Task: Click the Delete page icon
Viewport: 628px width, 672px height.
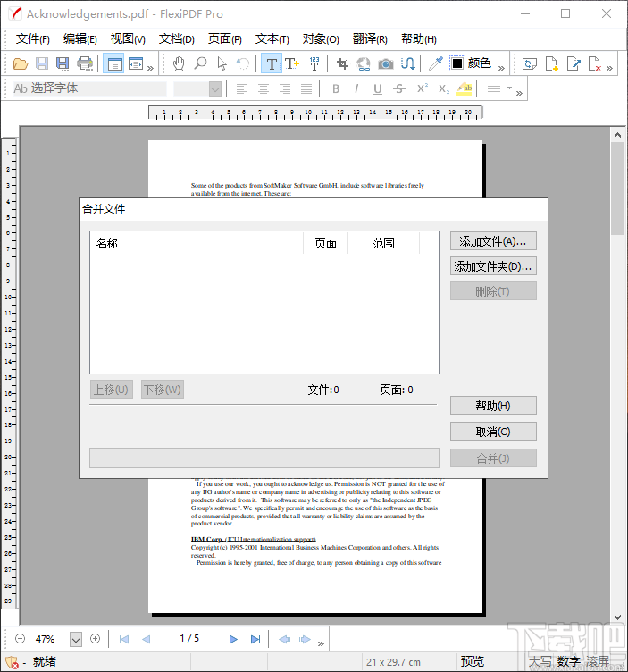Action: pos(595,64)
